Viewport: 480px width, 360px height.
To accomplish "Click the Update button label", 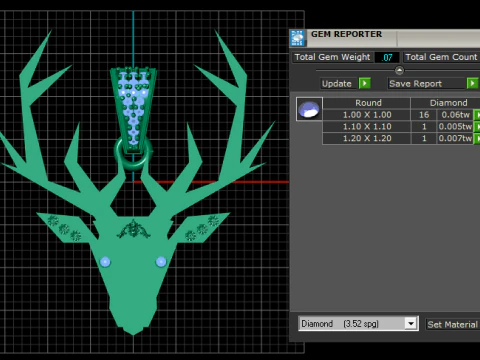I will pos(337,84).
